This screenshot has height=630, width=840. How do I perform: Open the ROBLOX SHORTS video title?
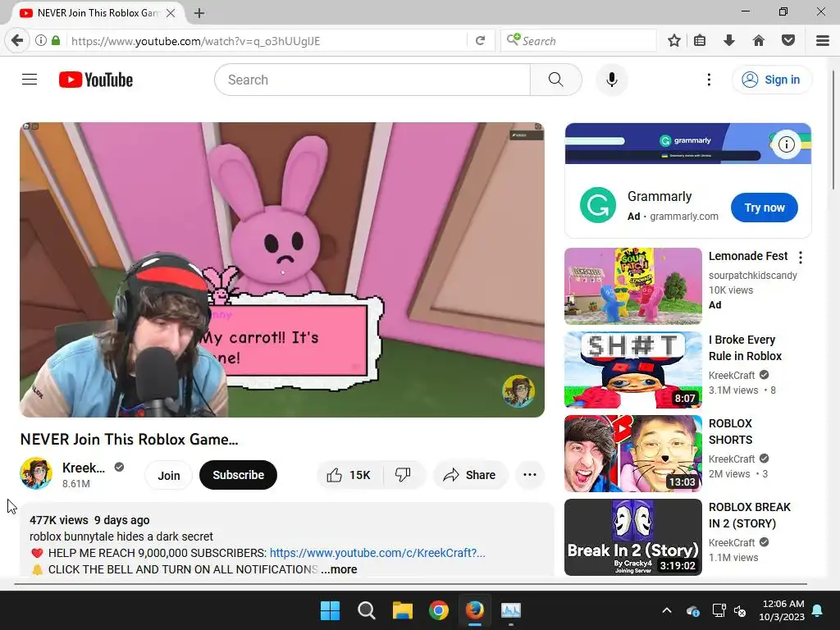click(x=731, y=431)
